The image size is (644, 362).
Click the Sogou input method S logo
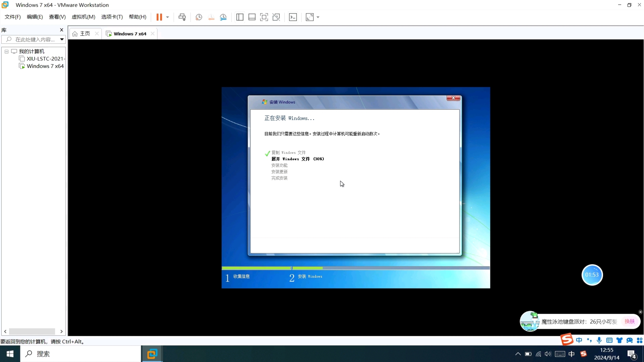pos(567,340)
